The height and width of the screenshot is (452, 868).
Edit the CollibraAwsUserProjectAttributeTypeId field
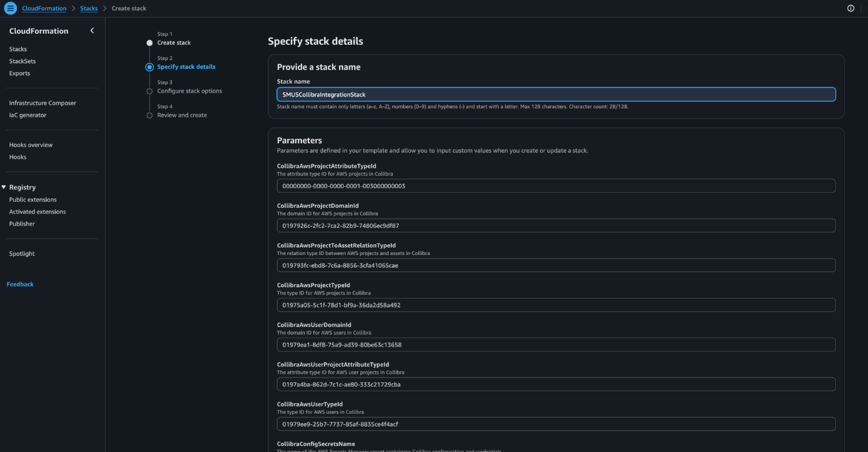point(556,384)
